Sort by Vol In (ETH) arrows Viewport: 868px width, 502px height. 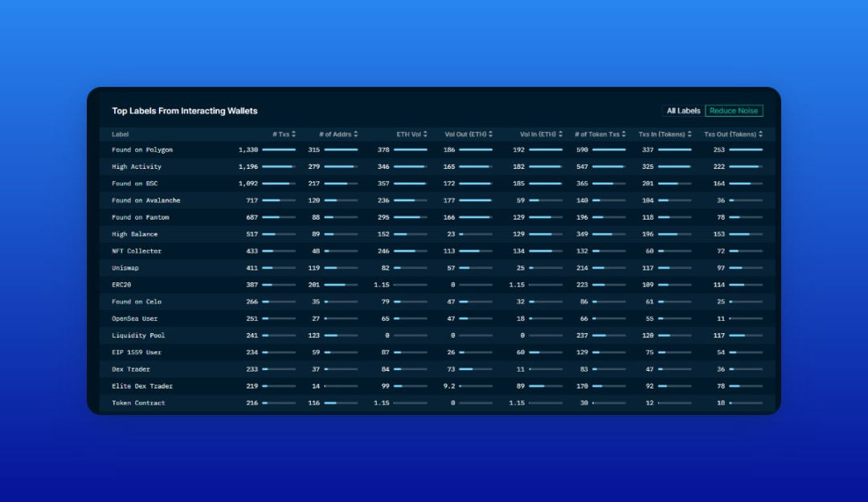pyautogui.click(x=560, y=134)
